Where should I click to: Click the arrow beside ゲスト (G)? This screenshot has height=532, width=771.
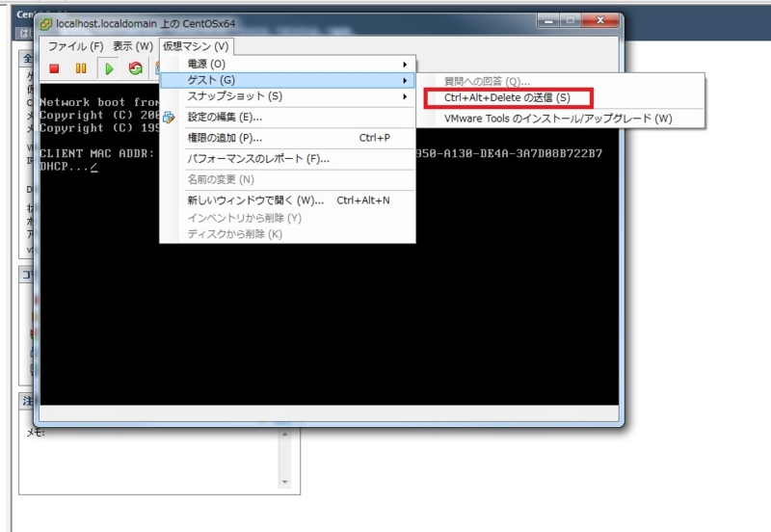point(405,80)
